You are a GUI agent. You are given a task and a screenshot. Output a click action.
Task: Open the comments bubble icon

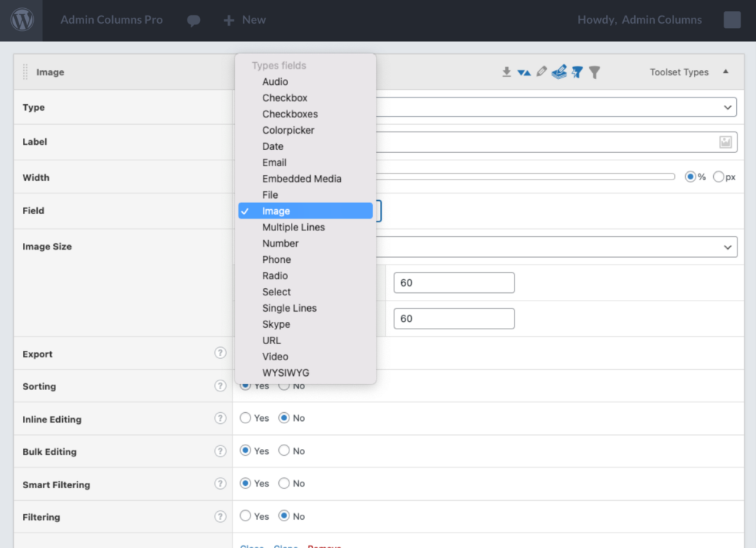193,20
